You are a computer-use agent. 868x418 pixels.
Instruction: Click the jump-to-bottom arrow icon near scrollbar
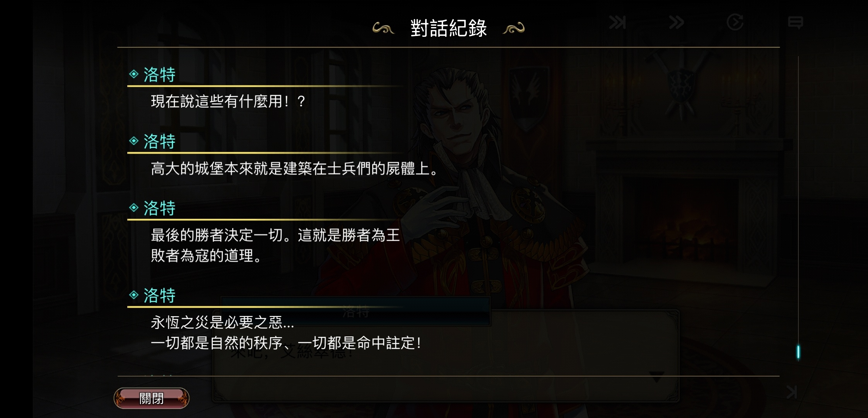(792, 392)
